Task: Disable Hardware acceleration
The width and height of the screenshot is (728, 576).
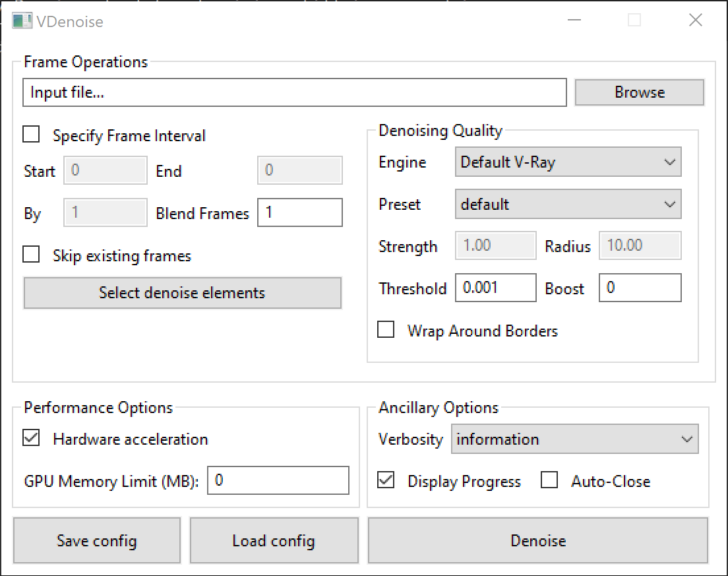Action: (30, 439)
